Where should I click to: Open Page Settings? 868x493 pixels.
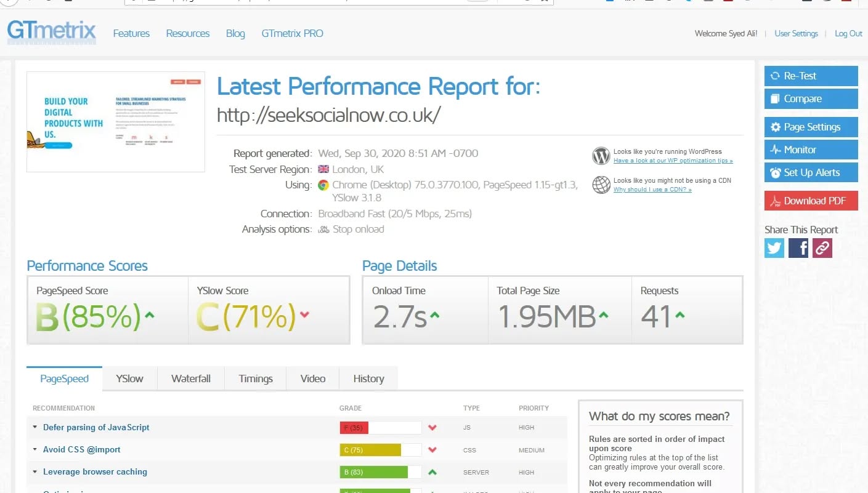pos(811,127)
